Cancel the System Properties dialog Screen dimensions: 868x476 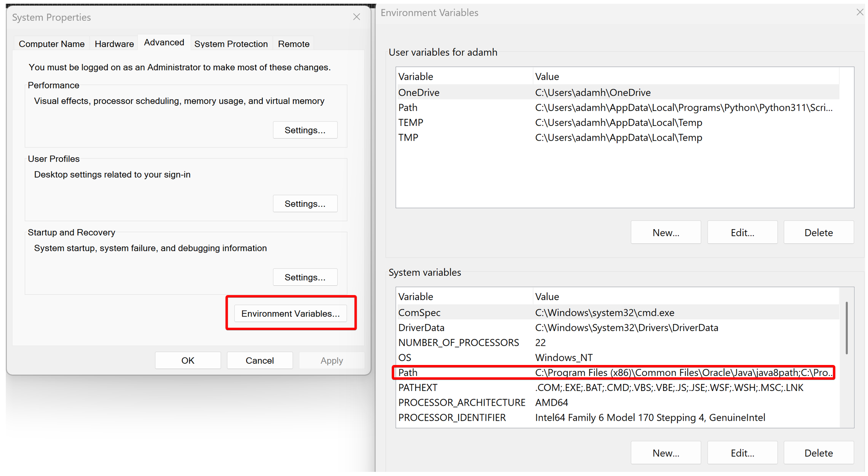click(259, 360)
